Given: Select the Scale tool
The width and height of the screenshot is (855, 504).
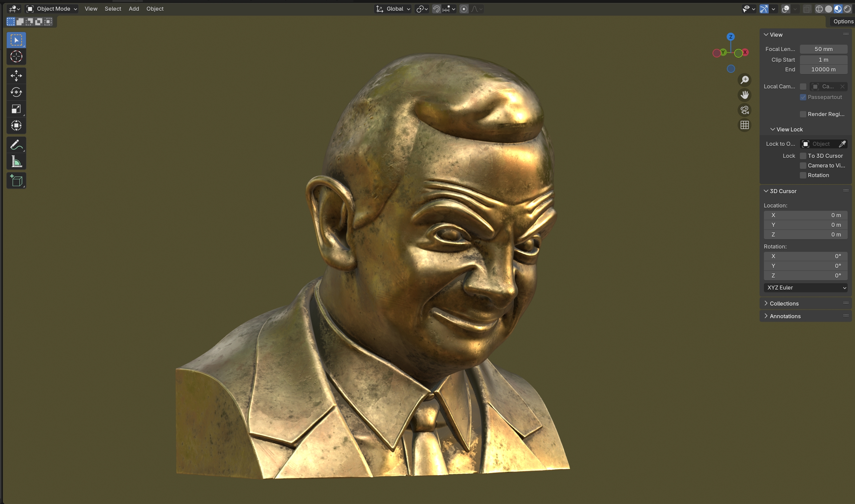Looking at the screenshot, I should pyautogui.click(x=16, y=109).
